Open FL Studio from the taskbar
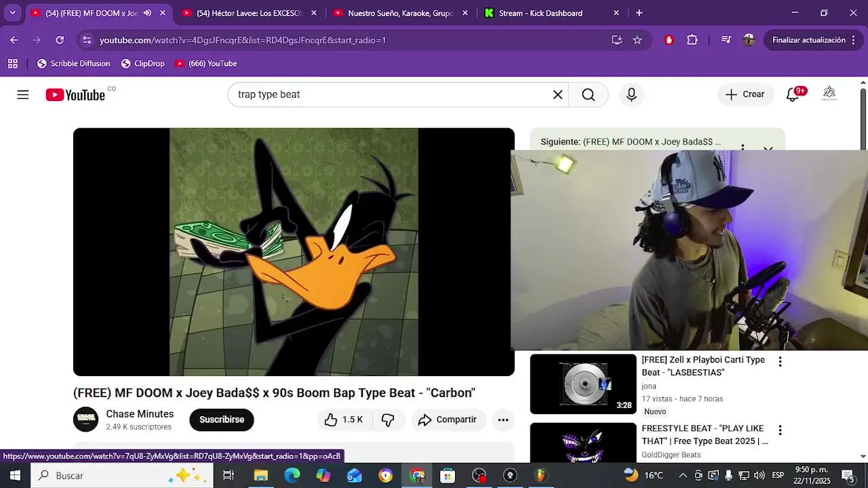 [540, 475]
